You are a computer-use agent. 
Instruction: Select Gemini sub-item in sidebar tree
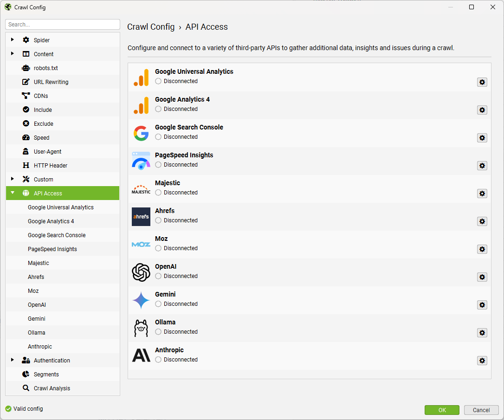click(x=63, y=319)
